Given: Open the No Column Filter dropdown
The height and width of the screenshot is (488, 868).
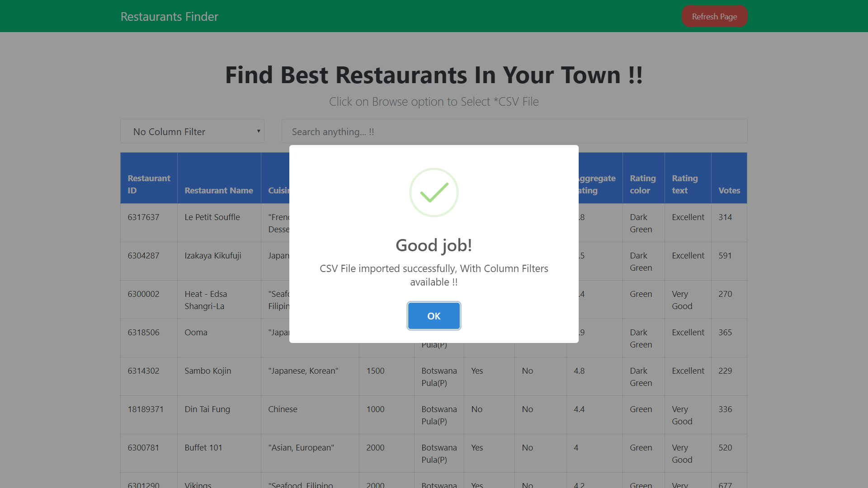Looking at the screenshot, I should click(x=192, y=131).
